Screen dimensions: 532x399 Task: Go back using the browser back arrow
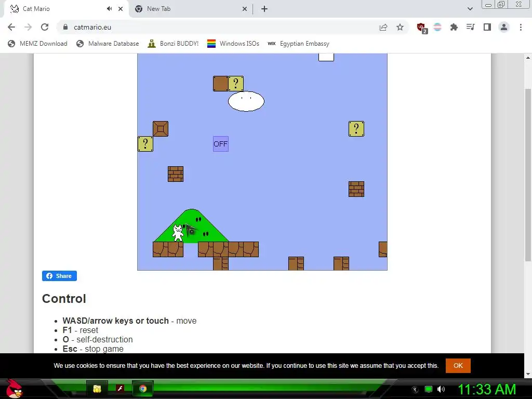11,27
